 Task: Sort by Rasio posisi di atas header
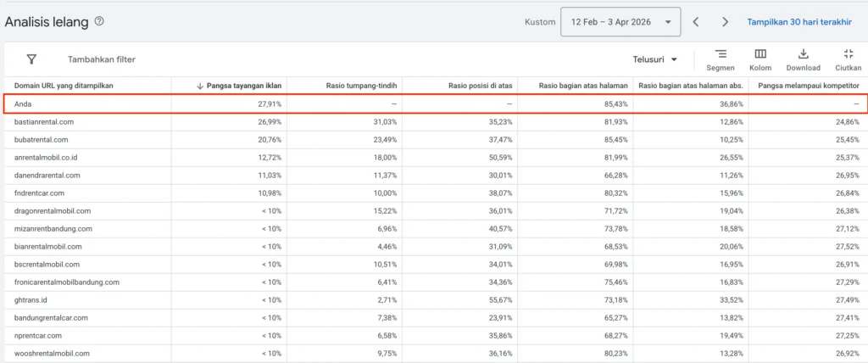tap(481, 86)
